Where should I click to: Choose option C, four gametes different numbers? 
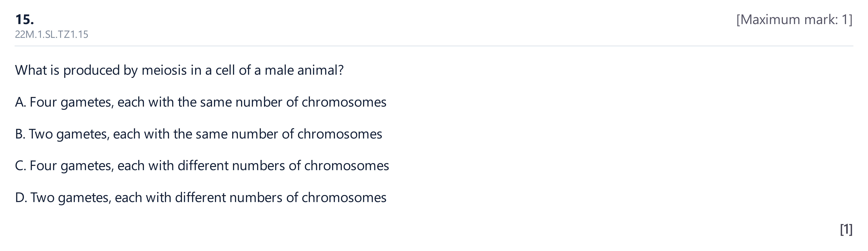[x=202, y=166]
